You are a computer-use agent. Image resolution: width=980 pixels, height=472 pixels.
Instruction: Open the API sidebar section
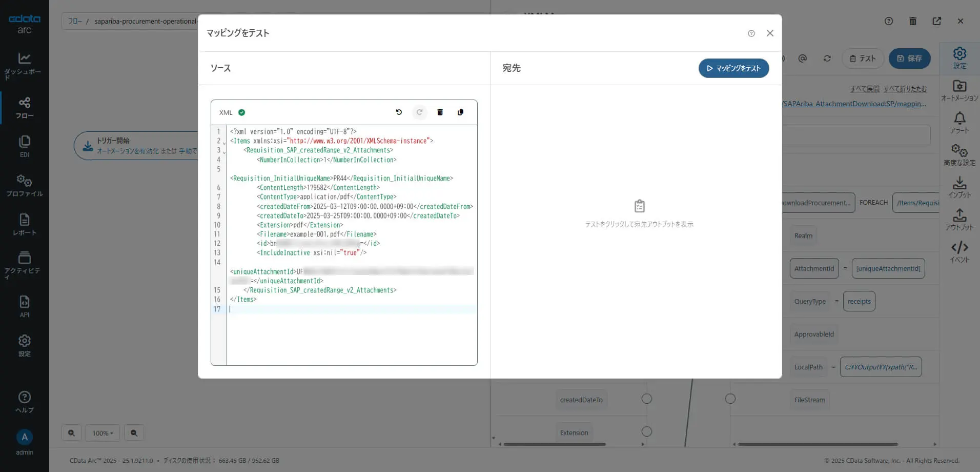[x=24, y=306]
